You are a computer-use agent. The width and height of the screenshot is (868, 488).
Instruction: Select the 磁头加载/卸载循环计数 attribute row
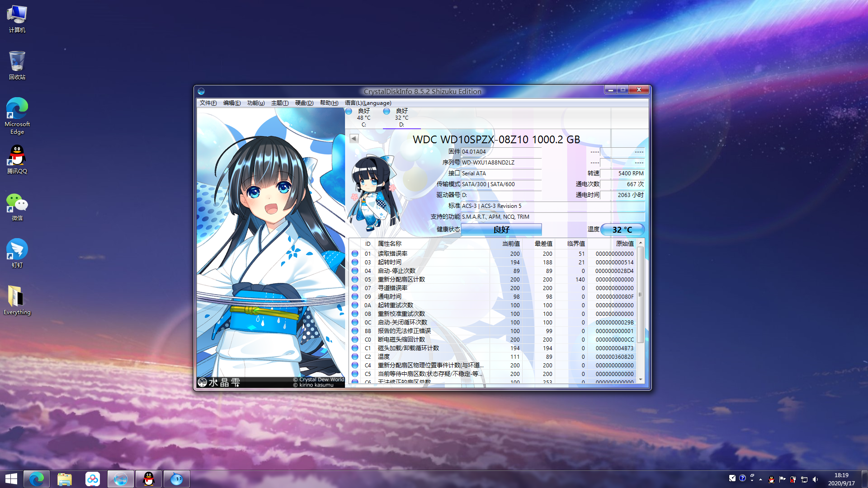493,348
